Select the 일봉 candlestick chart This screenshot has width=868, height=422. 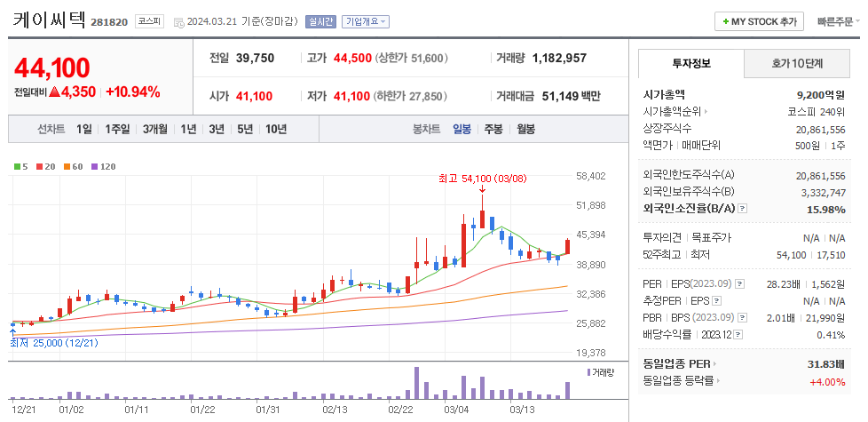click(462, 129)
